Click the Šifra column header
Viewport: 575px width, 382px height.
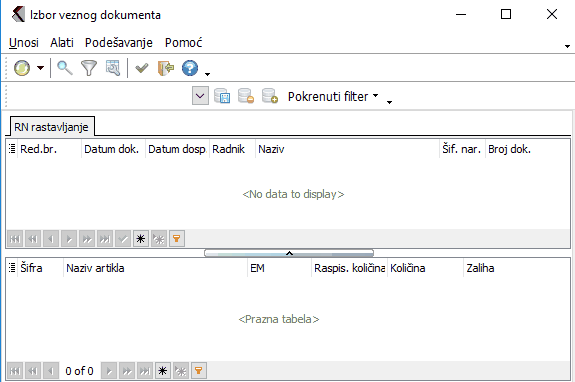(x=40, y=268)
